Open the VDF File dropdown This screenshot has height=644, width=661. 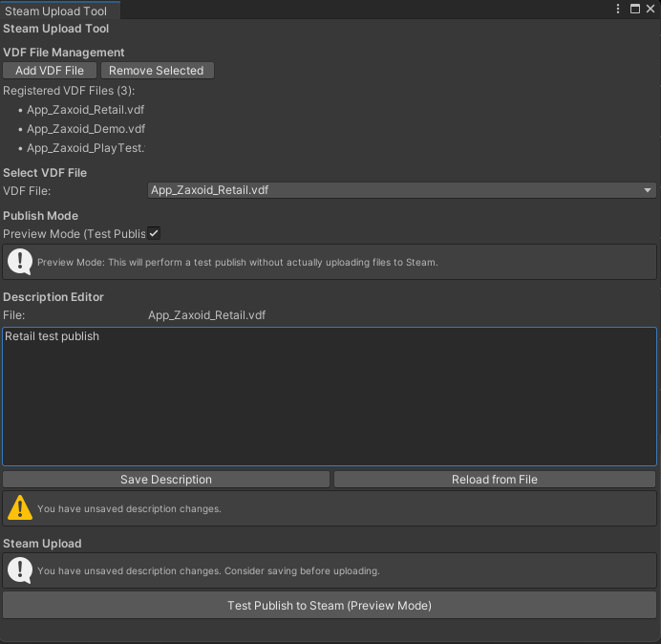pyautogui.click(x=402, y=190)
